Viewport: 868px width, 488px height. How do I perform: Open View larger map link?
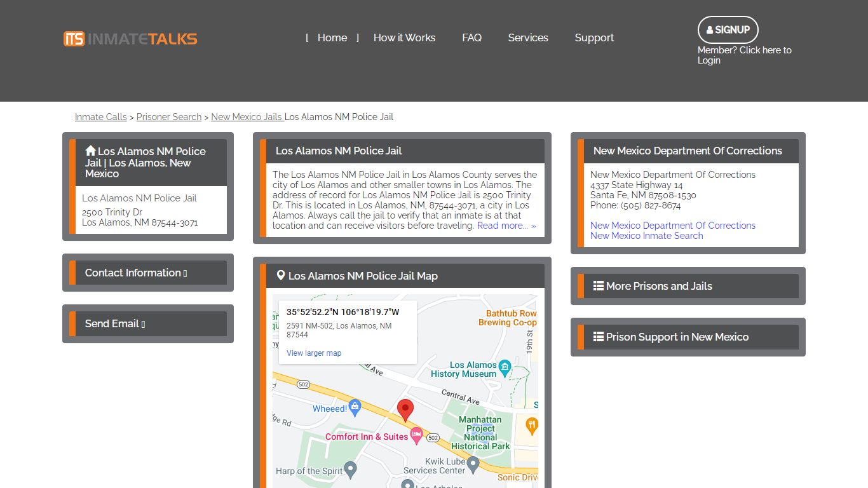tap(314, 353)
